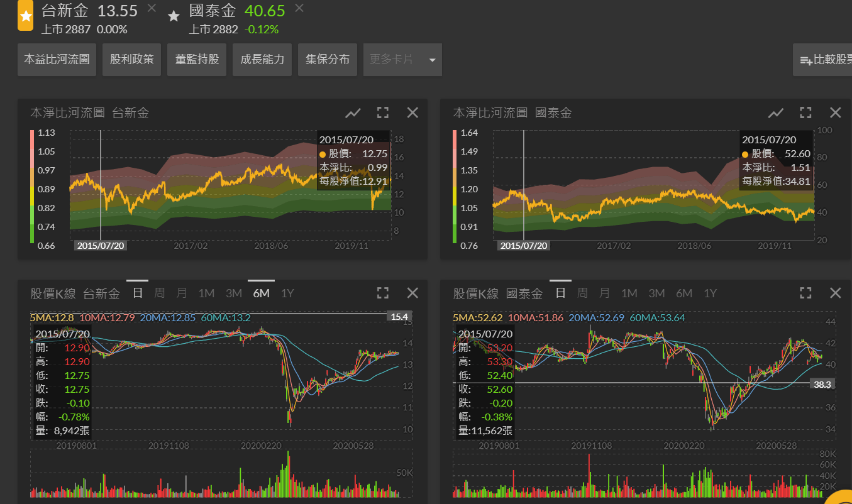
Task: Click 60MA:13.2 indicator label in 台新金 K線
Action: click(226, 318)
